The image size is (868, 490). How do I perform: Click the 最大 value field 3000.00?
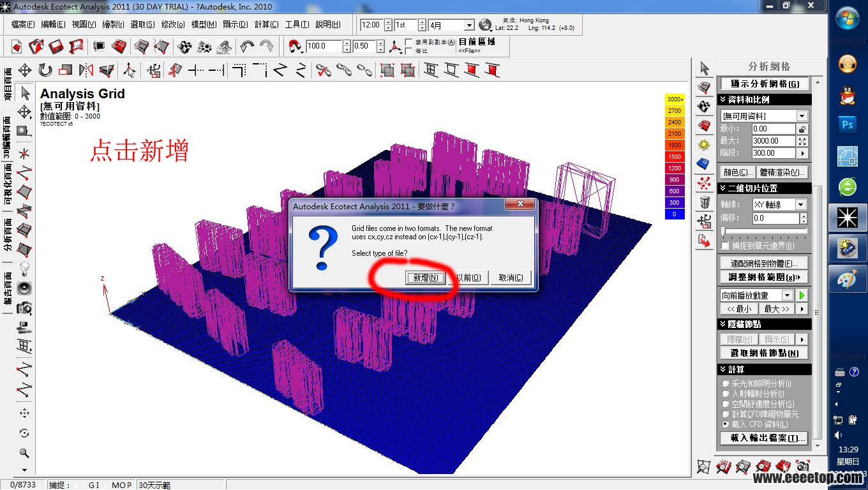pyautogui.click(x=773, y=141)
